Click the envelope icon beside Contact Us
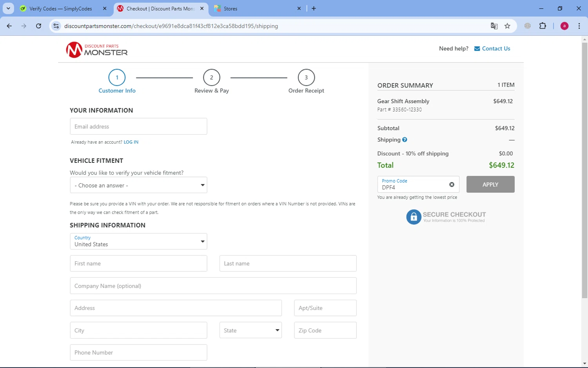 (x=477, y=49)
